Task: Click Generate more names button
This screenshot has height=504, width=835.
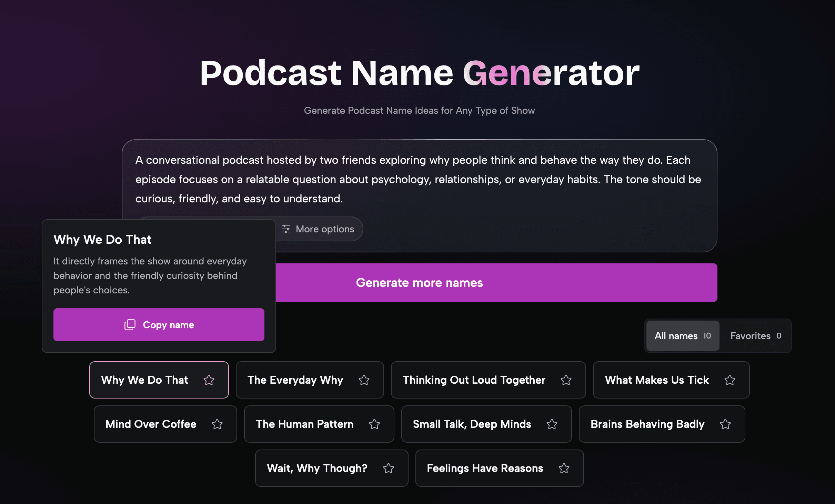Action: click(x=496, y=283)
